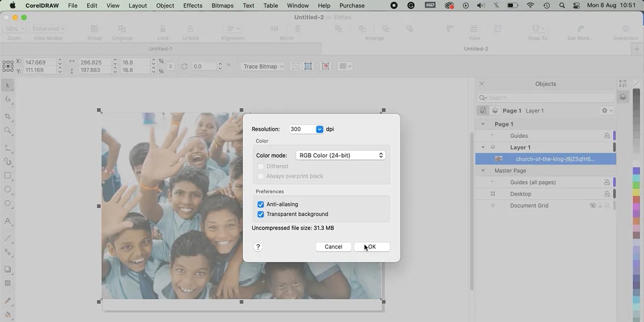Open the Bitmaps menu
Image resolution: width=644 pixels, height=322 pixels.
coord(222,5)
